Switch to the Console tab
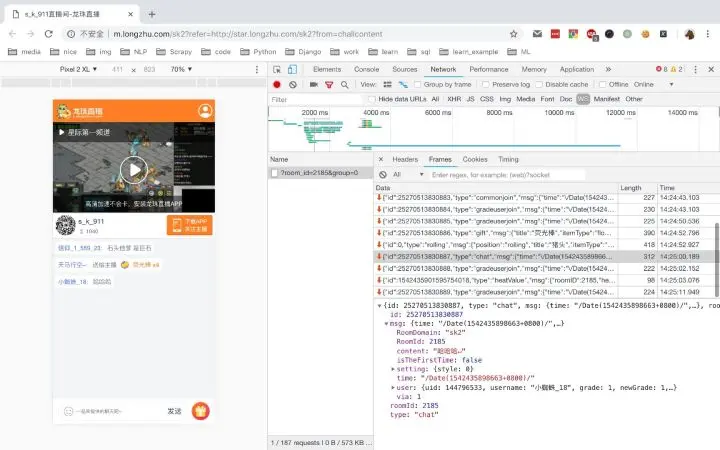 (366, 69)
